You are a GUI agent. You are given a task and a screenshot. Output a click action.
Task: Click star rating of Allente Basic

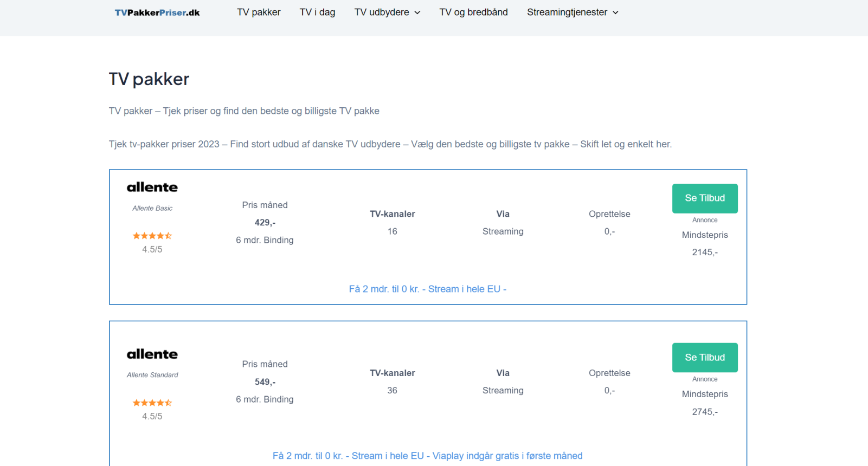coord(152,236)
